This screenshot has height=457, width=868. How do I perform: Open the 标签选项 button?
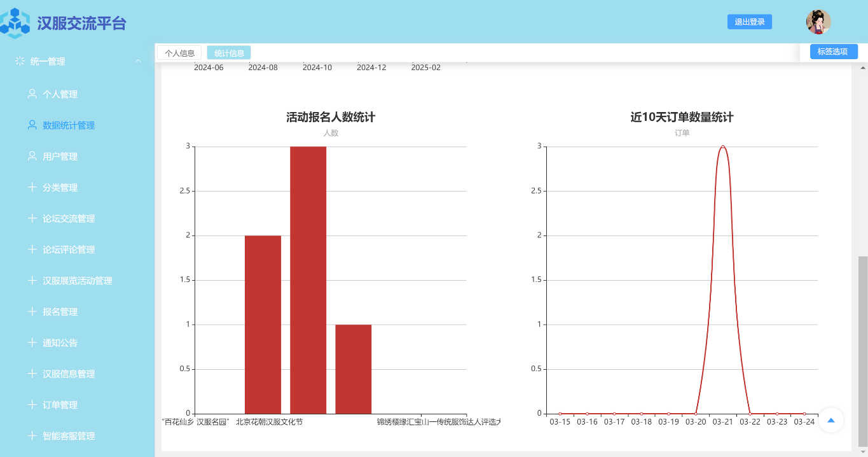point(834,52)
